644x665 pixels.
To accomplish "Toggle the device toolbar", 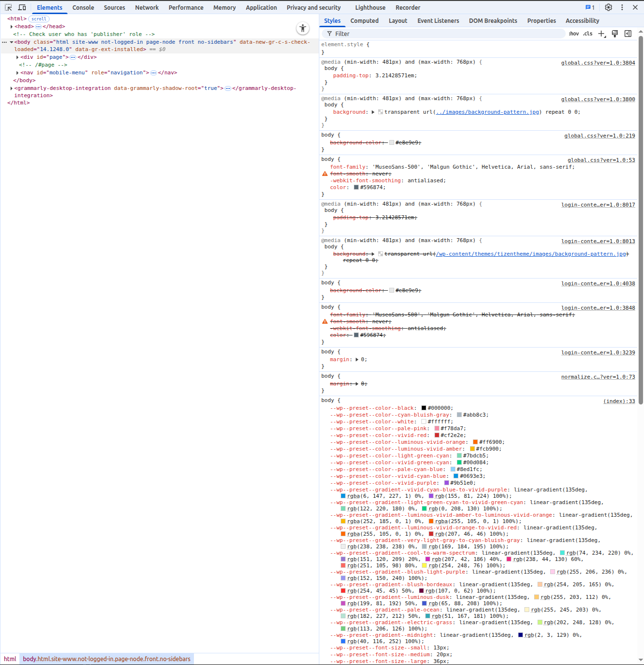I will coord(22,7).
